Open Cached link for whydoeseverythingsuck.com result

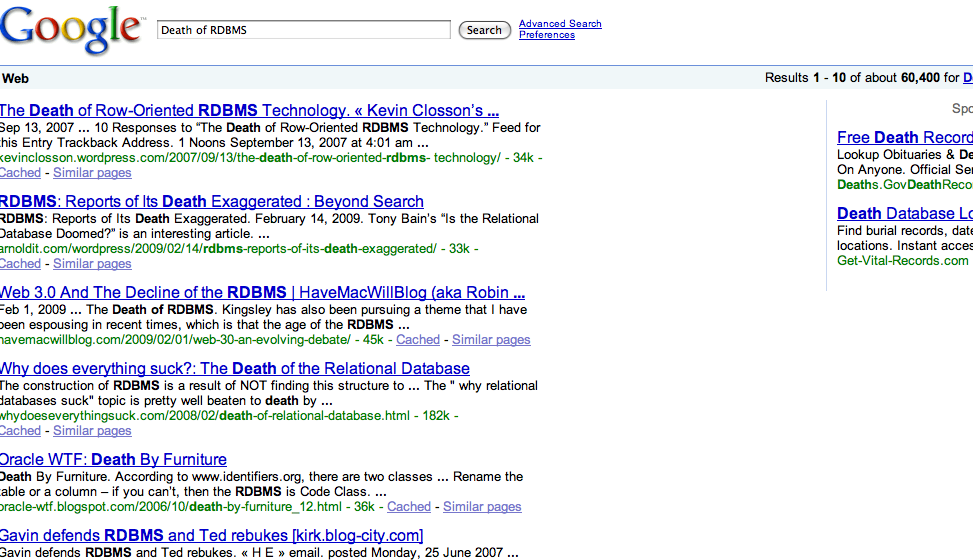click(x=20, y=431)
